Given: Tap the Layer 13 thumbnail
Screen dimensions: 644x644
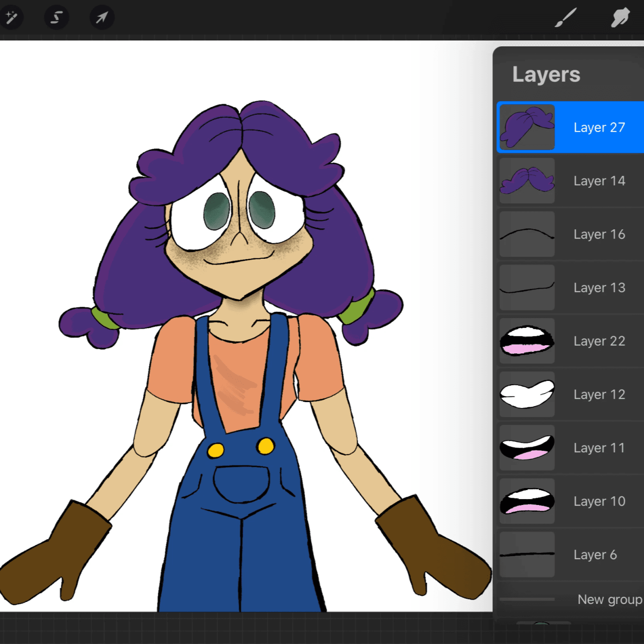Looking at the screenshot, I should (527, 287).
